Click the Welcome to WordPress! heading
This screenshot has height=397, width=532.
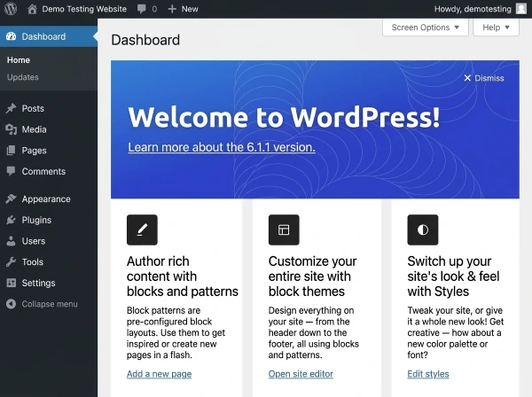[x=284, y=117]
